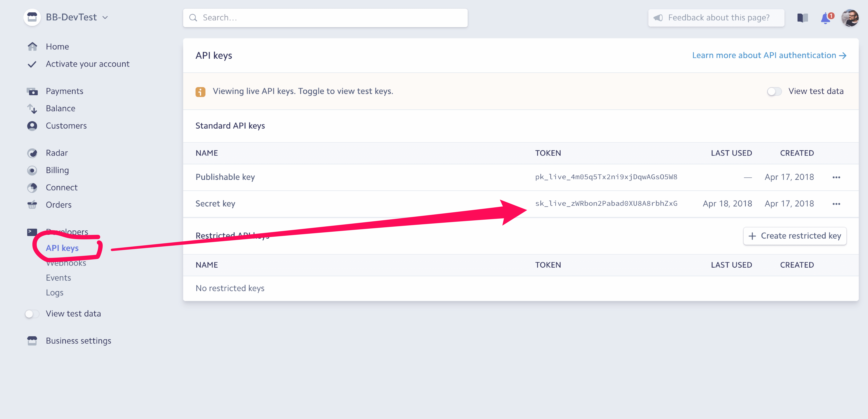Click the Orders basket icon
This screenshot has height=419, width=868.
click(32, 205)
